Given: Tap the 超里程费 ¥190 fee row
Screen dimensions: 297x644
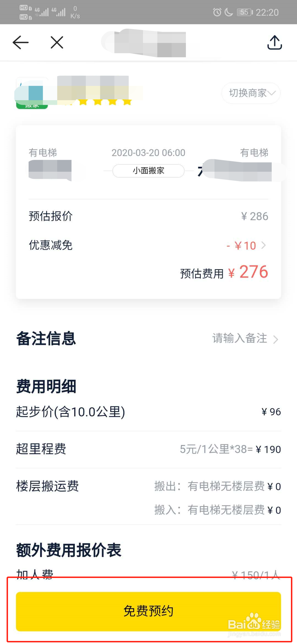Looking at the screenshot, I should [x=148, y=449].
